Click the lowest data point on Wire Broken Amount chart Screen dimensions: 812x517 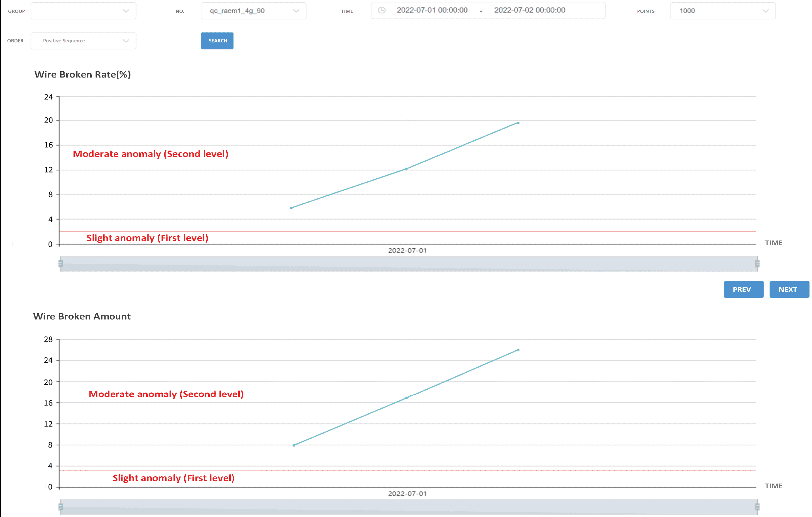click(294, 445)
